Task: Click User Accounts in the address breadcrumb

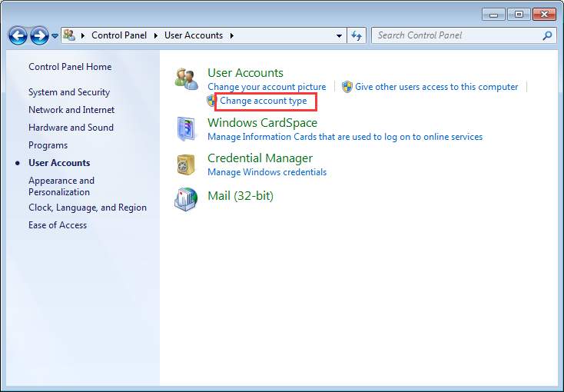Action: tap(194, 35)
